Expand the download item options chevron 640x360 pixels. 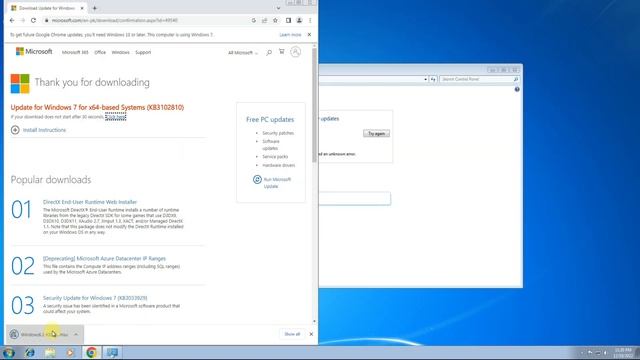pyautogui.click(x=76, y=334)
